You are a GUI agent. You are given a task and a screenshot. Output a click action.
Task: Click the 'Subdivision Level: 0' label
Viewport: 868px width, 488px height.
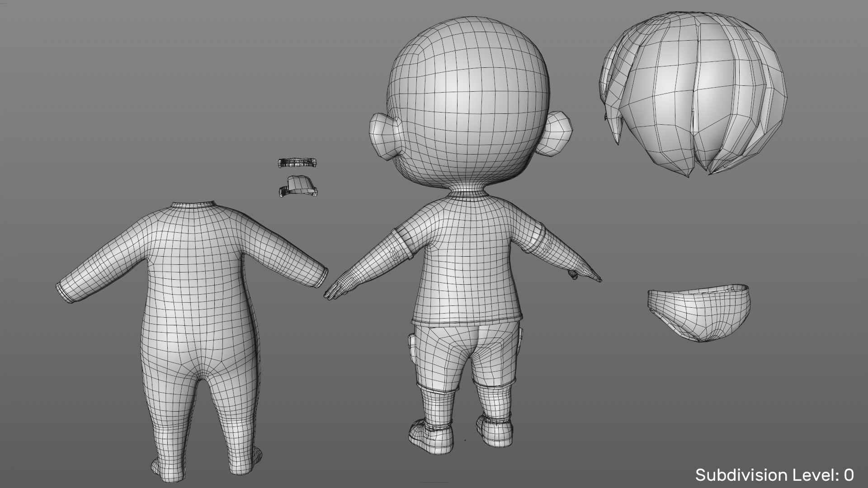pos(774,475)
